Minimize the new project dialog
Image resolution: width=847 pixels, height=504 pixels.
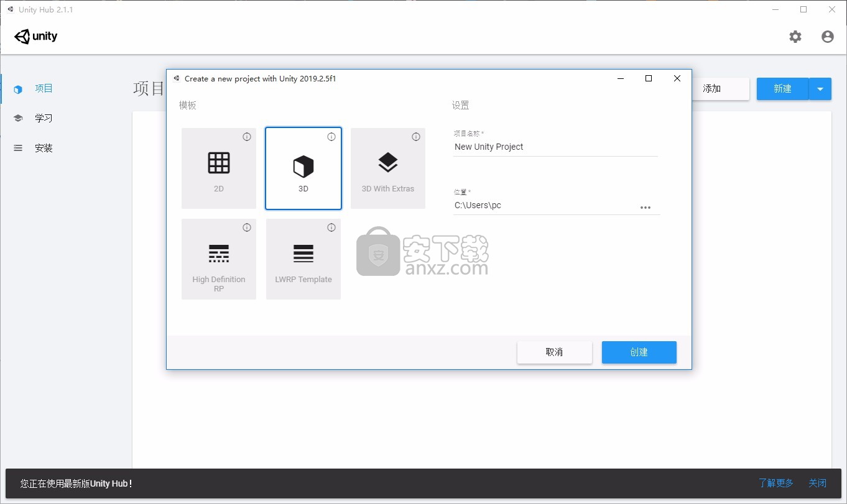(x=620, y=78)
